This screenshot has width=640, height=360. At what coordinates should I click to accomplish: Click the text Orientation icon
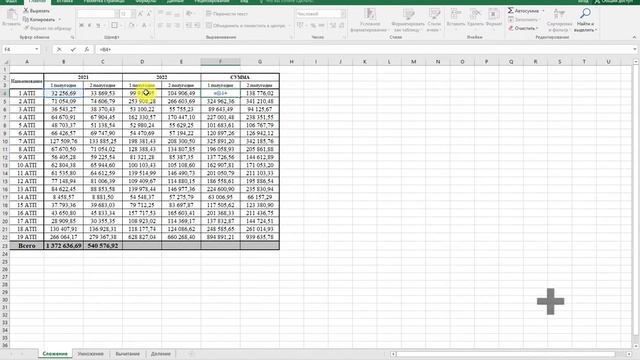coord(189,13)
